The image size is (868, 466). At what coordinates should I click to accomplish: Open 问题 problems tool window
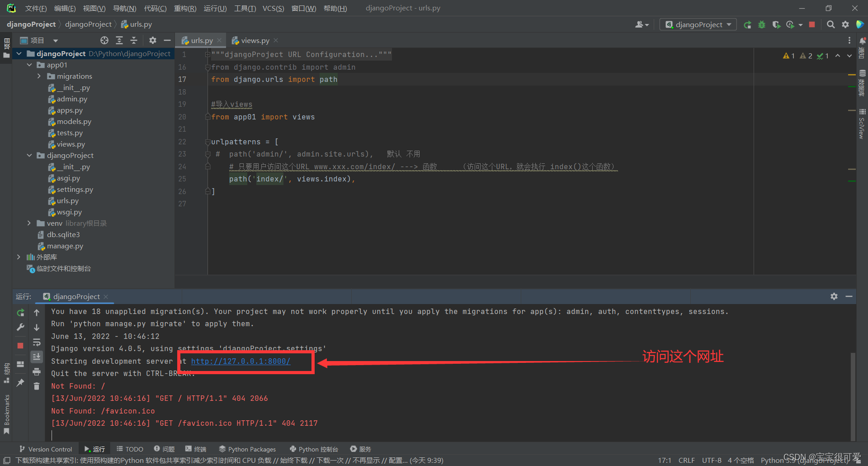(164, 449)
